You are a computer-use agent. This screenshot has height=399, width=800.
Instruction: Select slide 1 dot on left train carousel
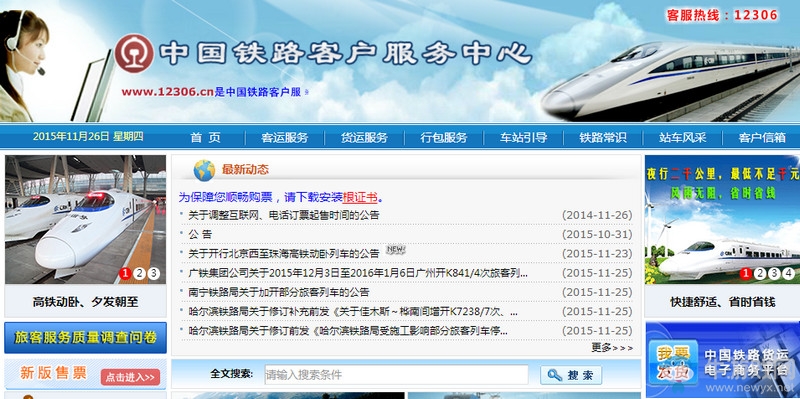coord(126,274)
